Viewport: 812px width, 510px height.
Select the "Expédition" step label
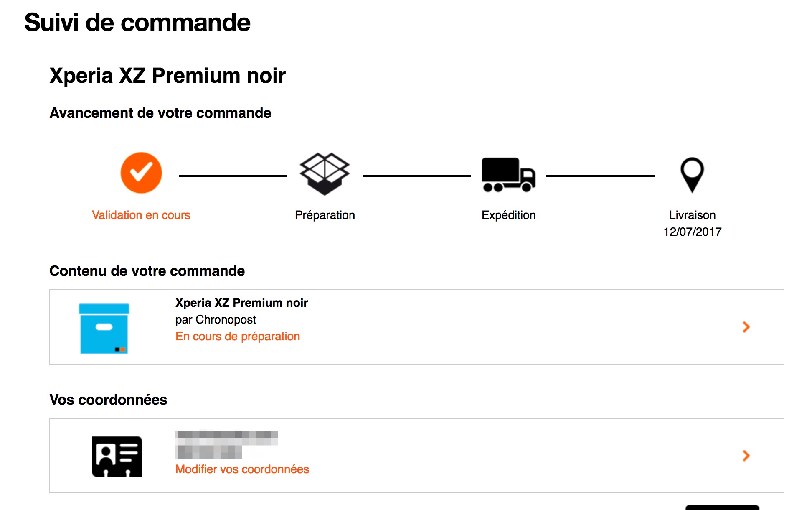[x=508, y=215]
